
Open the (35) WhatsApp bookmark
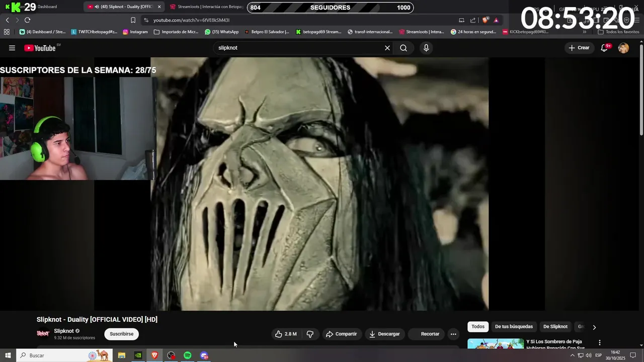pyautogui.click(x=222, y=32)
